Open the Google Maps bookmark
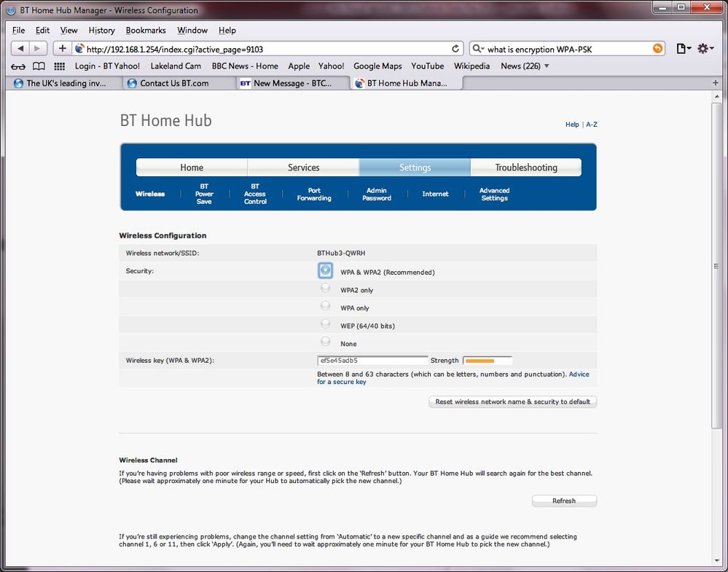The image size is (728, 572). (x=377, y=66)
